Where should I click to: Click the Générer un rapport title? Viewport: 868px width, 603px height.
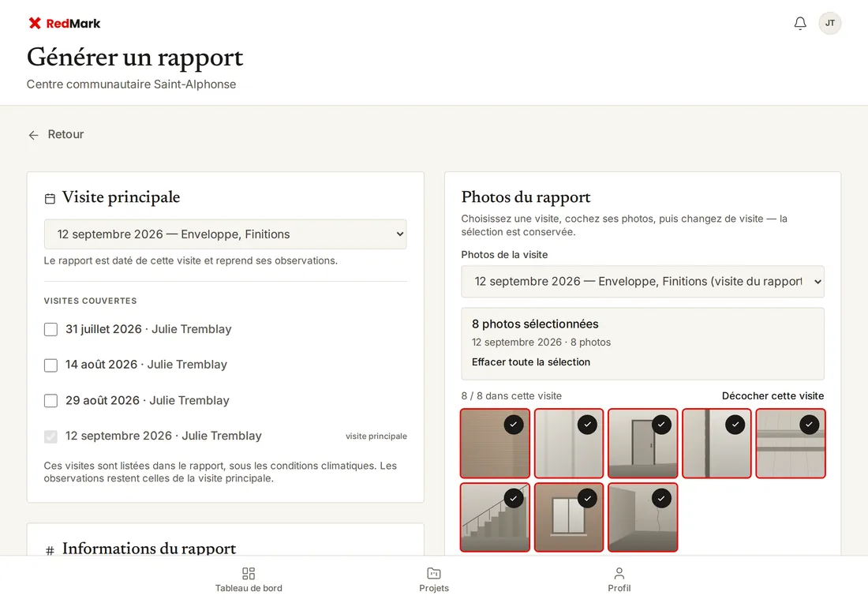(x=135, y=57)
